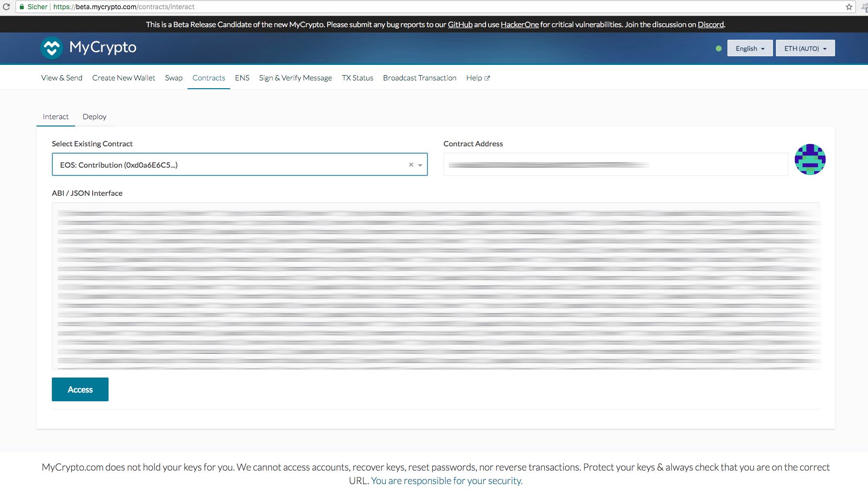Open the HackerOne link in the banner
Image resolution: width=868 pixels, height=489 pixels.
(520, 25)
